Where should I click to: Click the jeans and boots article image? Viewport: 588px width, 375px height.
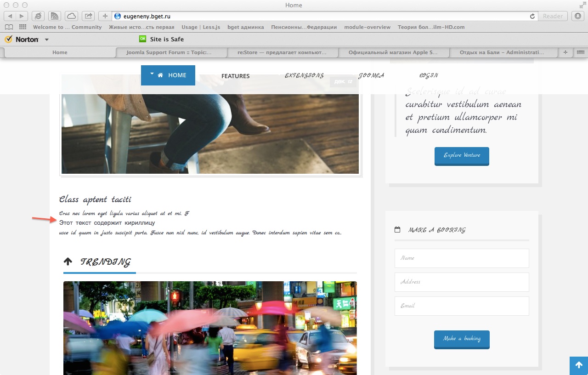coord(210,124)
